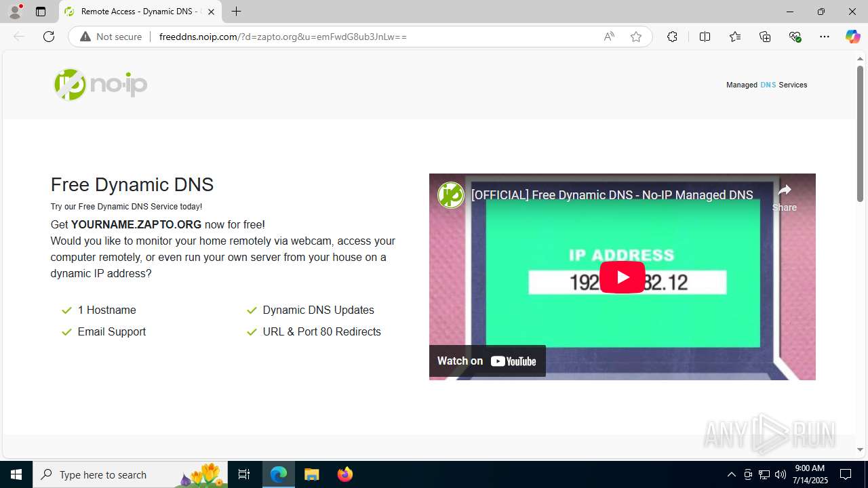
Task: Click YOURNAME.ZAPTO.ORG bold text
Action: [x=136, y=224]
